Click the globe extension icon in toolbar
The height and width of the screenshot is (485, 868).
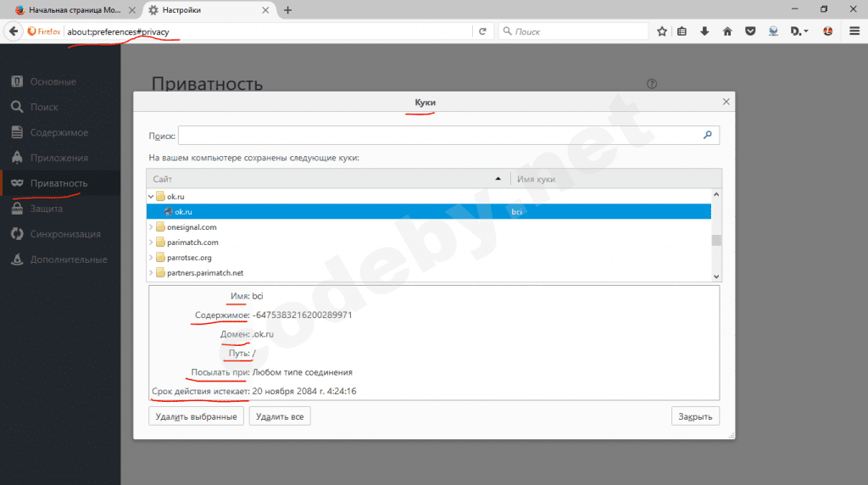point(773,31)
